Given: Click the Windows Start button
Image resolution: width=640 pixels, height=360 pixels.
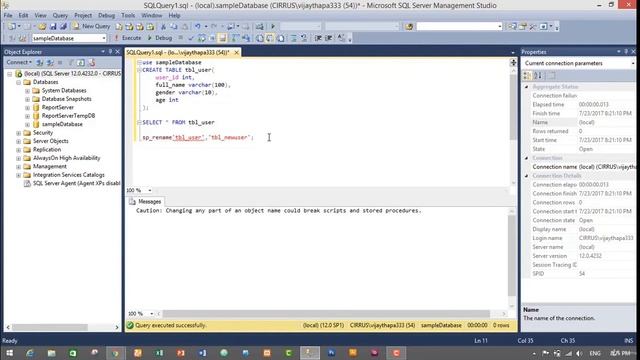Looking at the screenshot, I should 9,353.
